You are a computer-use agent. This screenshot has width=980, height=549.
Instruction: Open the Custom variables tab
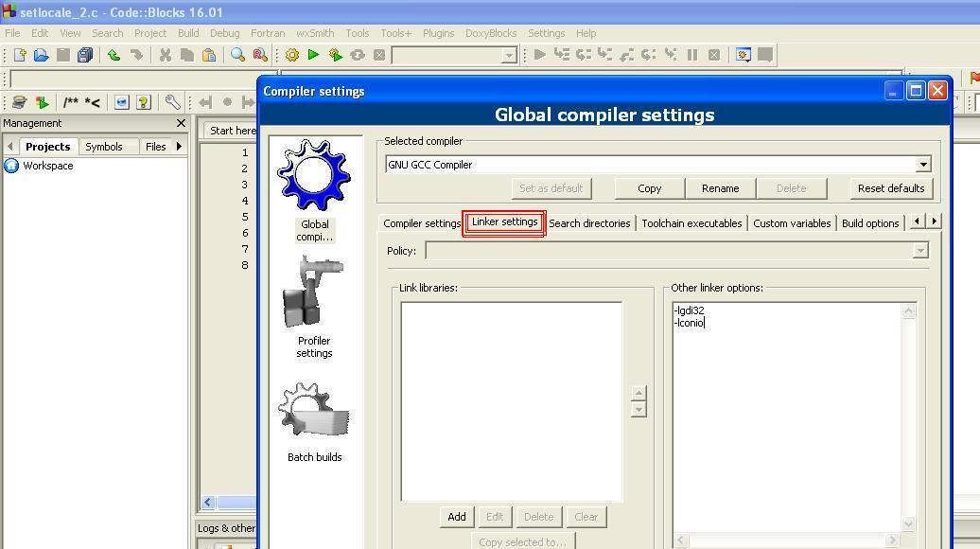click(792, 223)
